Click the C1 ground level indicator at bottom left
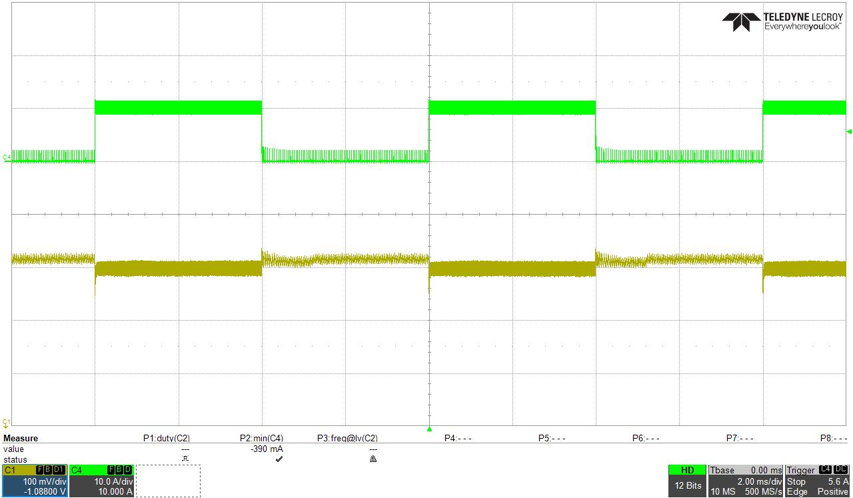Screen dimensions: 853x498 pyautogui.click(x=7, y=422)
